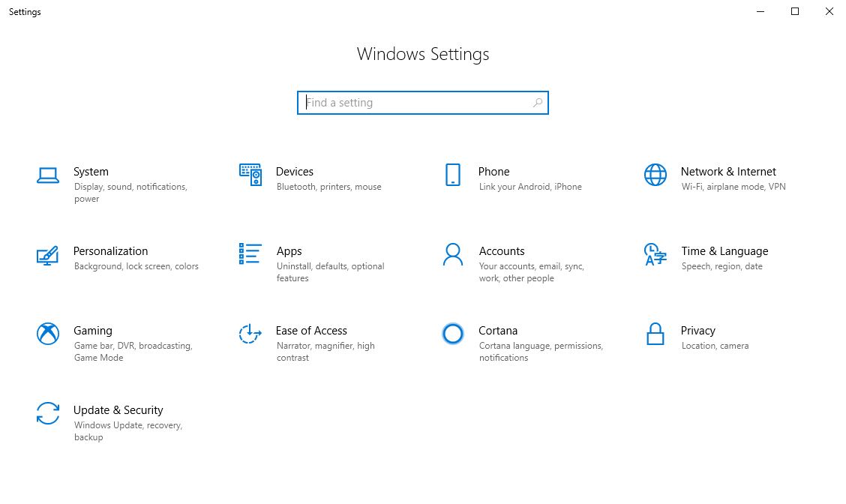Image resolution: width=846 pixels, height=504 pixels.
Task: Click 'Uninstall, defaults, optional features' description
Action: 331,272
